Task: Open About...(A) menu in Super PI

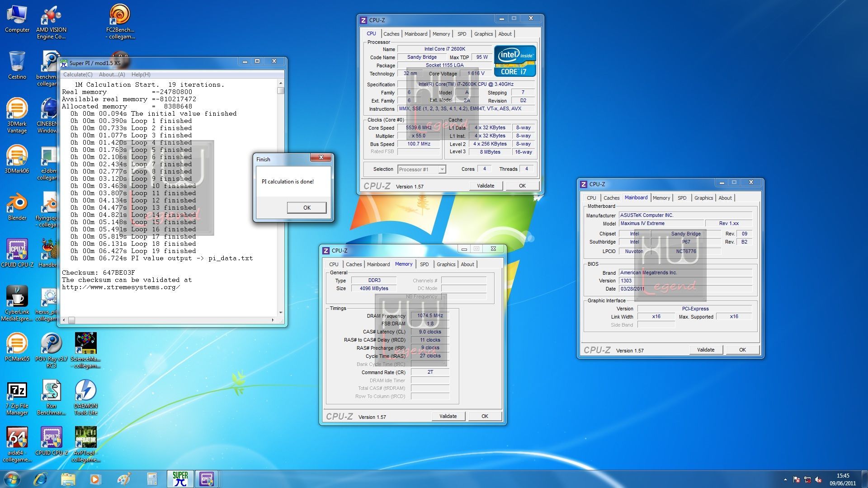Action: click(112, 75)
